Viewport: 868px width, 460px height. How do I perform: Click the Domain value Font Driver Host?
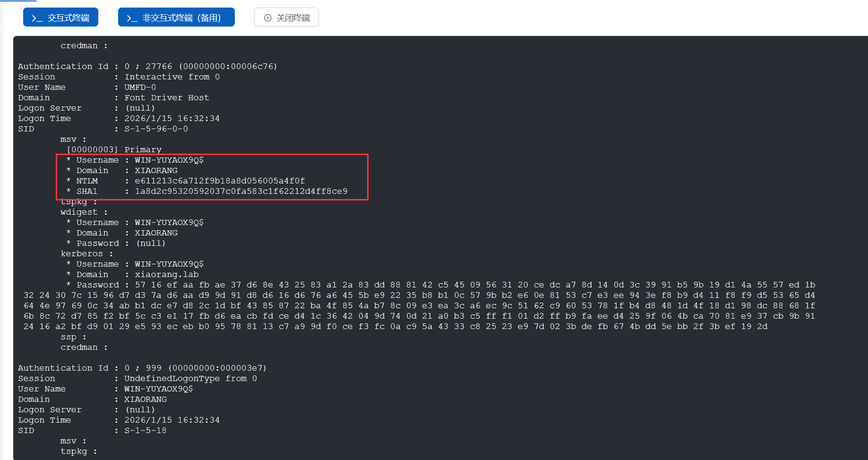click(x=166, y=98)
